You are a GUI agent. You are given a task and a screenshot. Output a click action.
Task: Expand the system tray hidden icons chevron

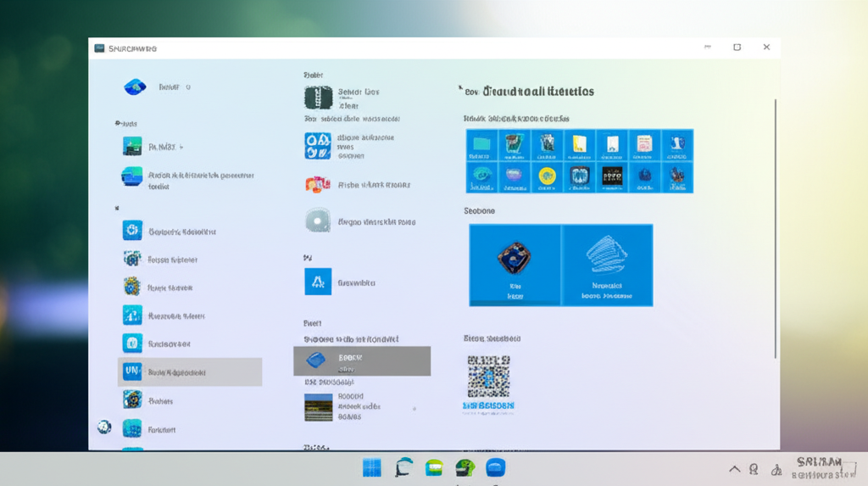(734, 469)
